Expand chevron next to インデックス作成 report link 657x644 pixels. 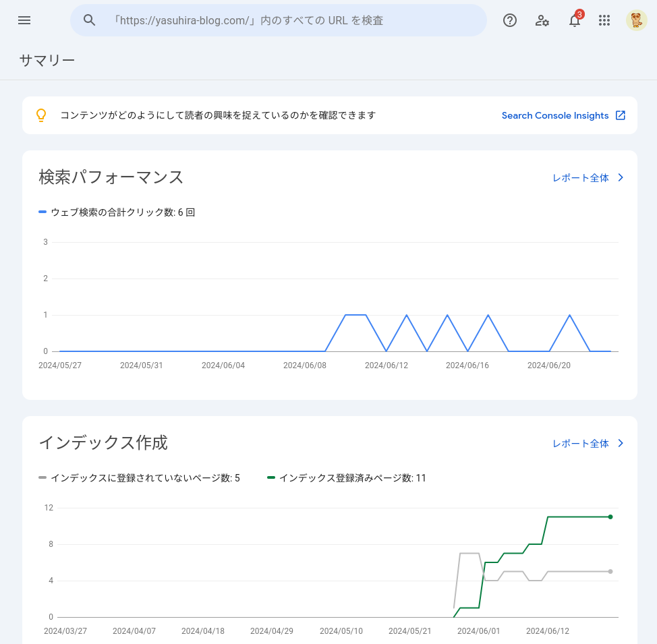(x=621, y=444)
